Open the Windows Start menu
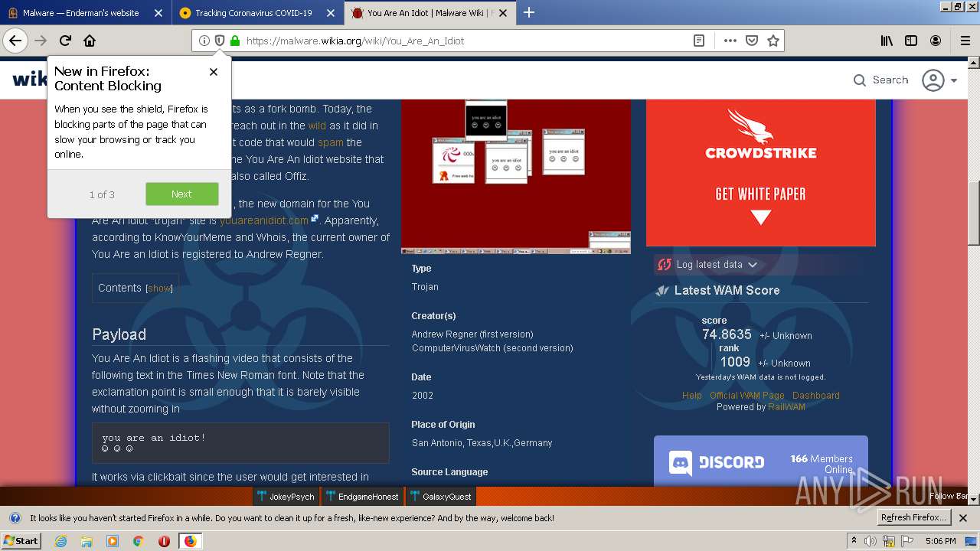The width and height of the screenshot is (980, 551). point(21,541)
